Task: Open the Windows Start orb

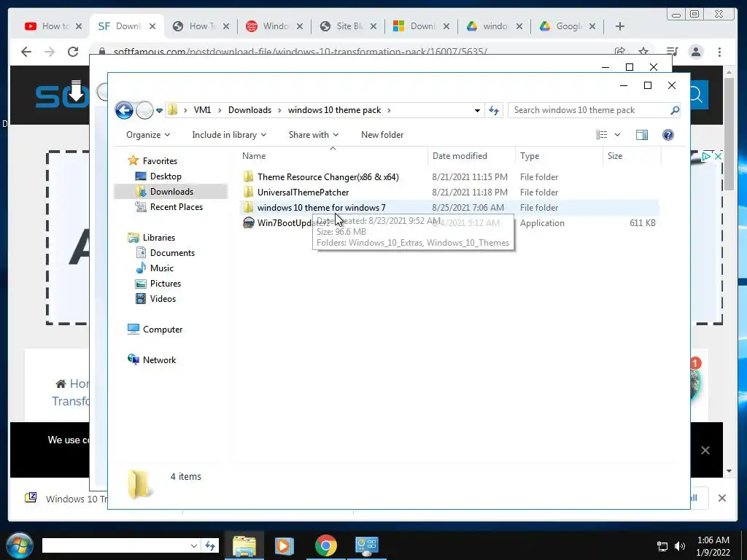Action: click(20, 545)
